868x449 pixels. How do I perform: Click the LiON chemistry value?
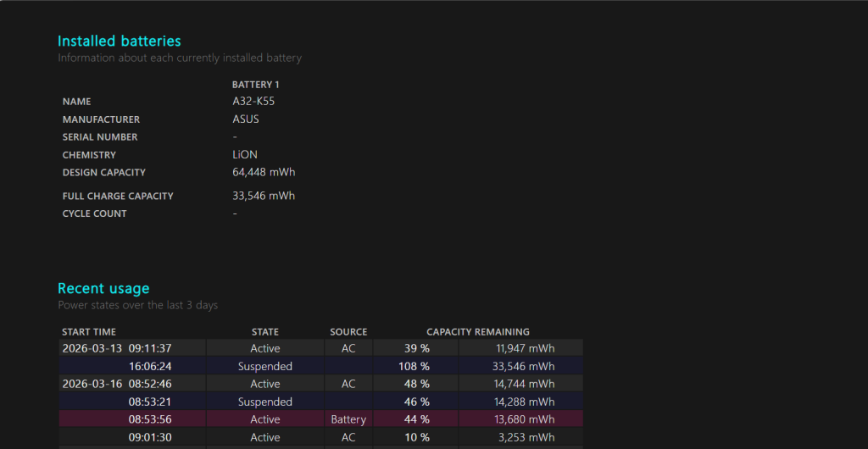(245, 155)
